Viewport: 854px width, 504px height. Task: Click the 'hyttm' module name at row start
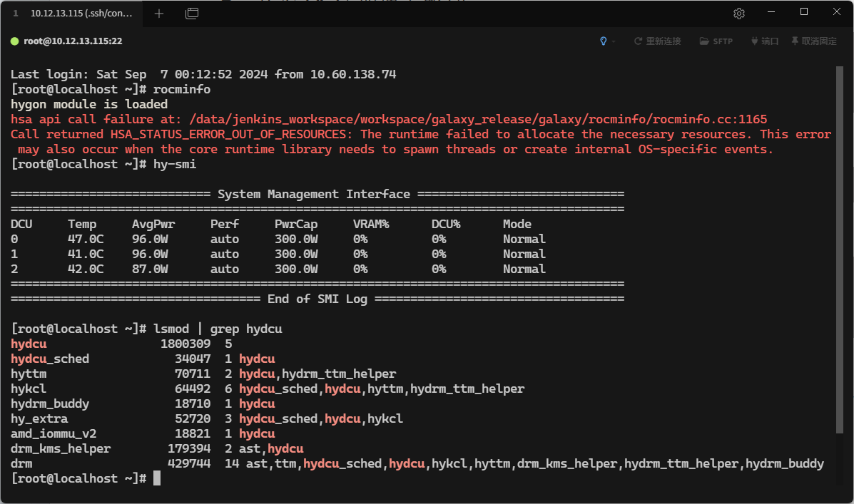coord(29,374)
